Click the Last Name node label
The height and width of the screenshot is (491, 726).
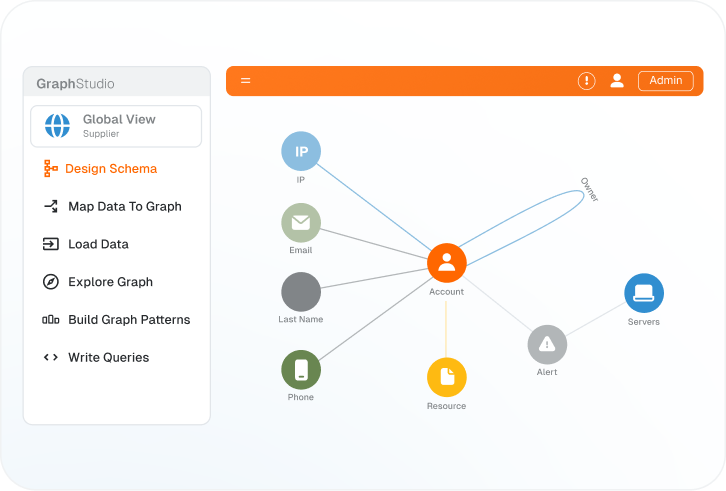(301, 319)
